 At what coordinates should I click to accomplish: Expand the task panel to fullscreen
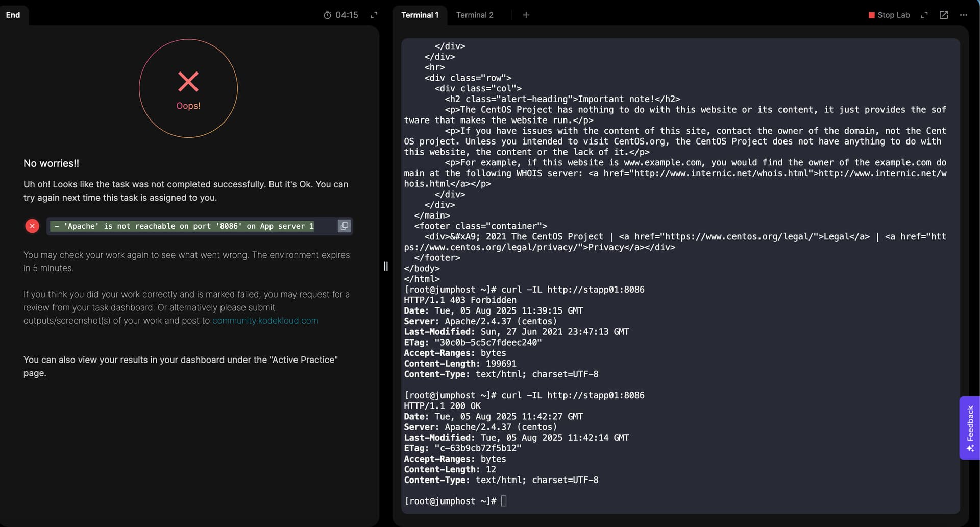374,15
